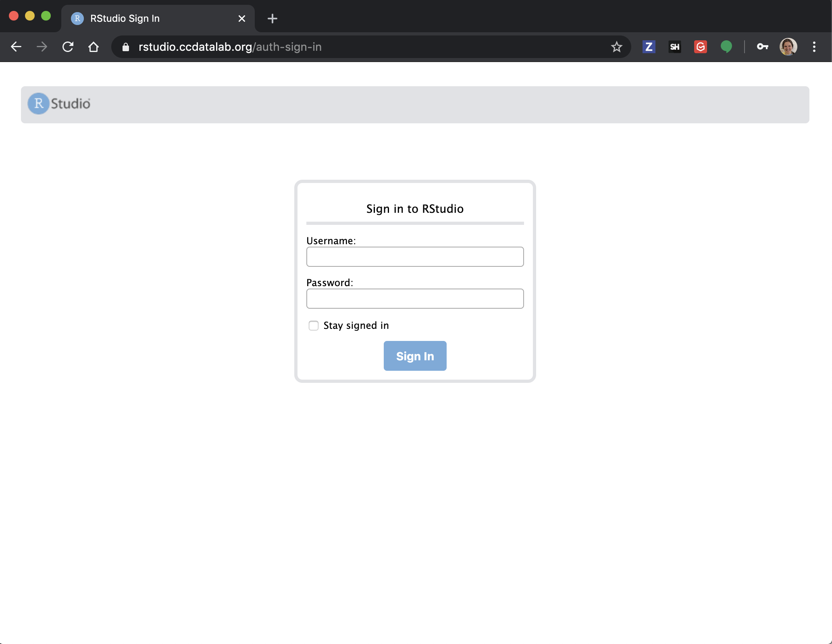
Task: Click the Username input field
Action: tap(415, 257)
